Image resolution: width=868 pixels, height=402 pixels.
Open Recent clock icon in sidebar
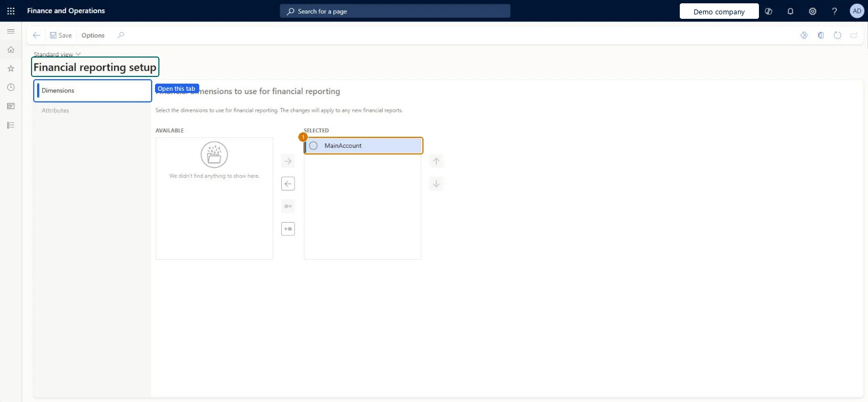click(x=11, y=87)
